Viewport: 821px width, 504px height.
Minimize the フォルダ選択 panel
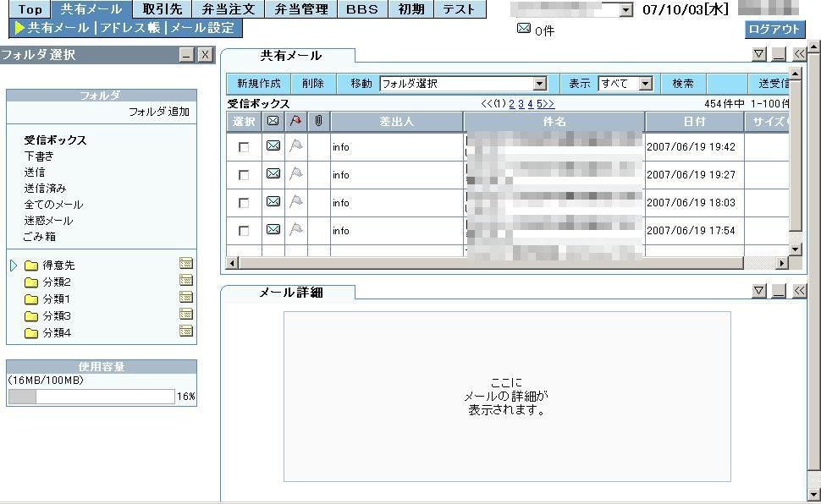point(187,55)
